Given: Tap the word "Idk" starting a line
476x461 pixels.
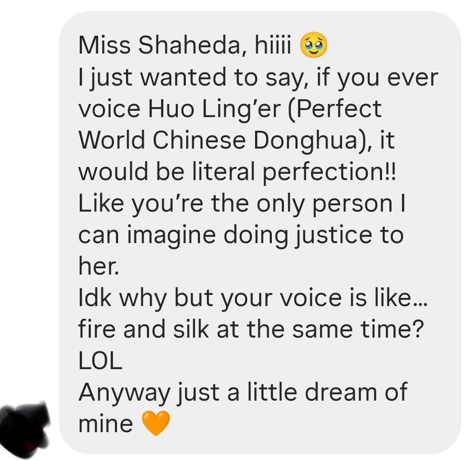Looking at the screenshot, I should coord(94,298).
